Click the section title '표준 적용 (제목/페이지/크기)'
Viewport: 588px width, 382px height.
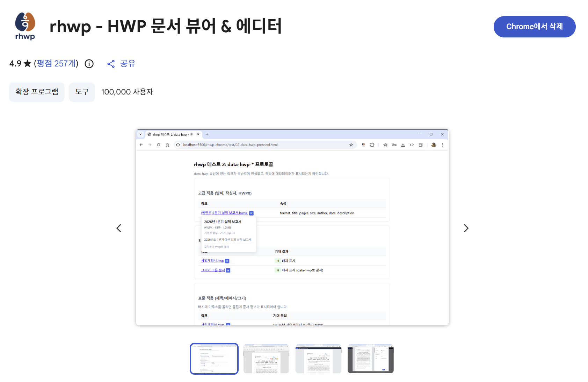point(222,298)
